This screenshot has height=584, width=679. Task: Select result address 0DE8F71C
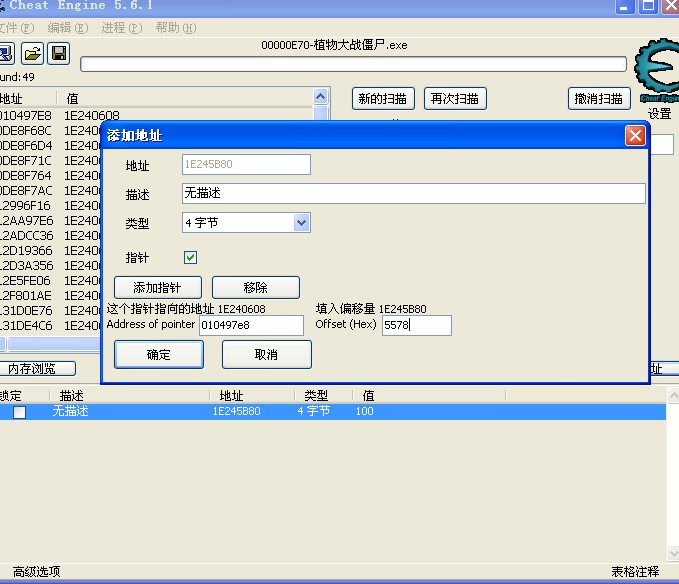pos(25,161)
